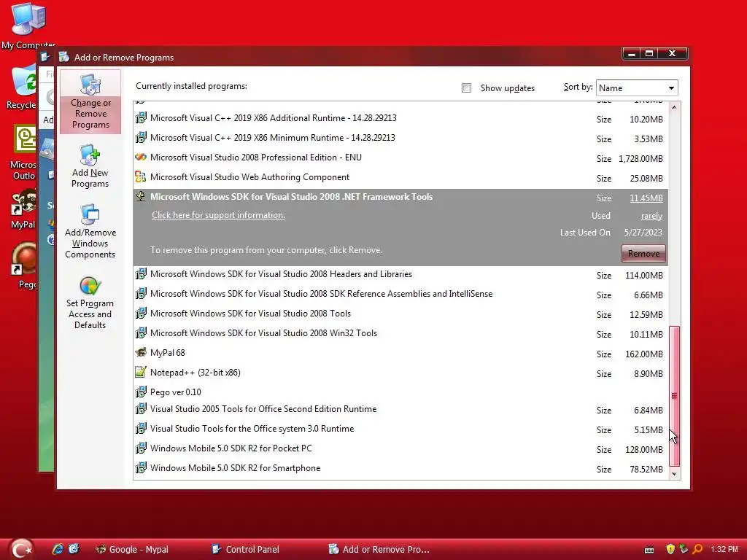
Task: Click Visual Studio 2008 Professional Edition icon
Action: (x=141, y=157)
